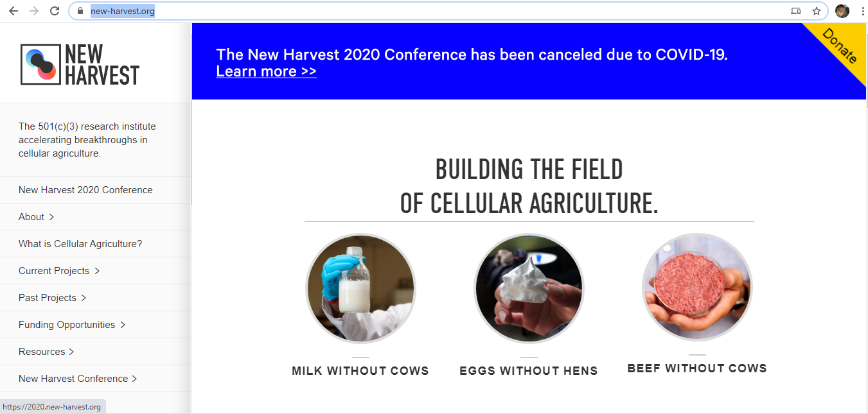Reload the page with the refresh icon
This screenshot has height=414, width=868.
pyautogui.click(x=55, y=11)
